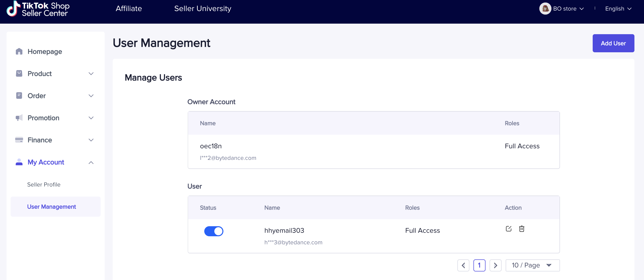Open the Affiliate menu item

coord(129,9)
